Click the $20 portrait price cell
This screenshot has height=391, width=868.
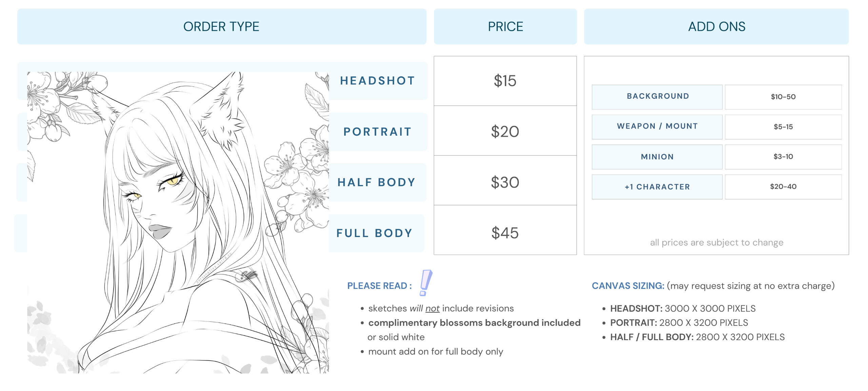pyautogui.click(x=505, y=131)
